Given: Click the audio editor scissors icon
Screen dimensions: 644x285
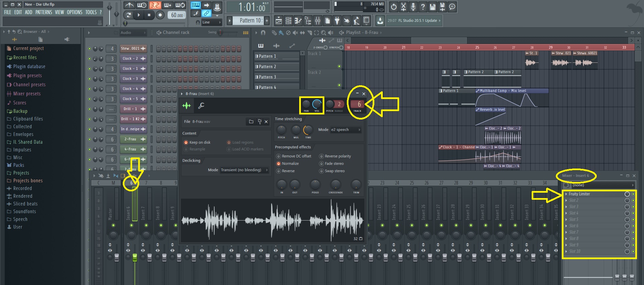Looking at the screenshot, I should pos(404,7).
